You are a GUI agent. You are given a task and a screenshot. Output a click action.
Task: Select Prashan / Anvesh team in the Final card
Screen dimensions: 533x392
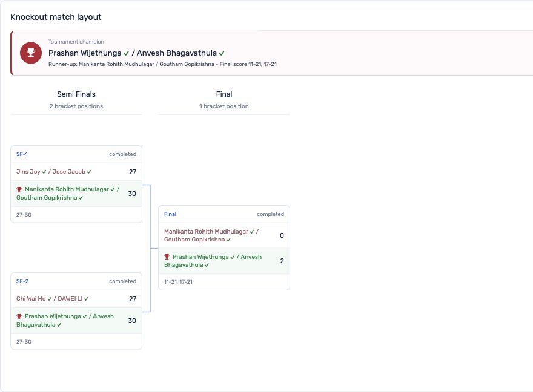click(x=213, y=261)
